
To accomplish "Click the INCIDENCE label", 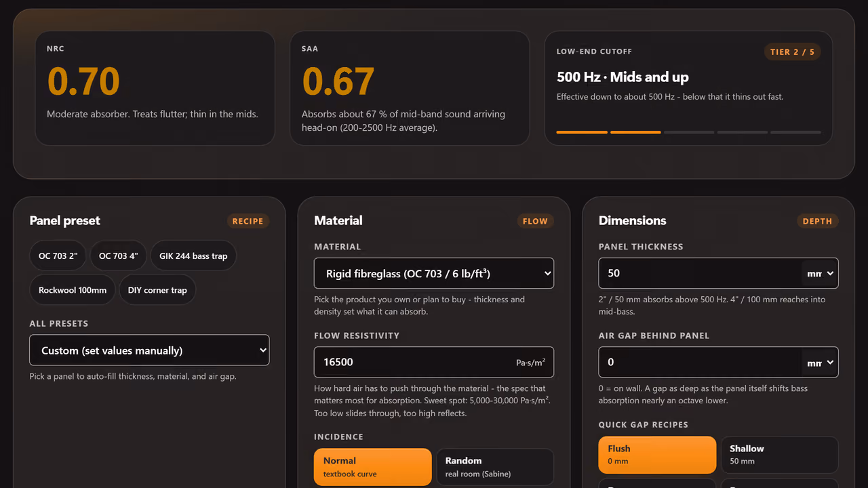I will [338, 436].
